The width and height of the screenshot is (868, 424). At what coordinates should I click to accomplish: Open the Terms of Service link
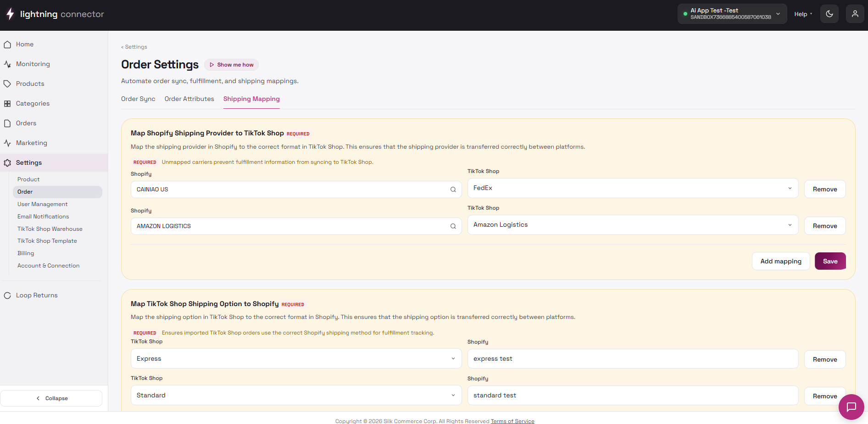tap(512, 421)
